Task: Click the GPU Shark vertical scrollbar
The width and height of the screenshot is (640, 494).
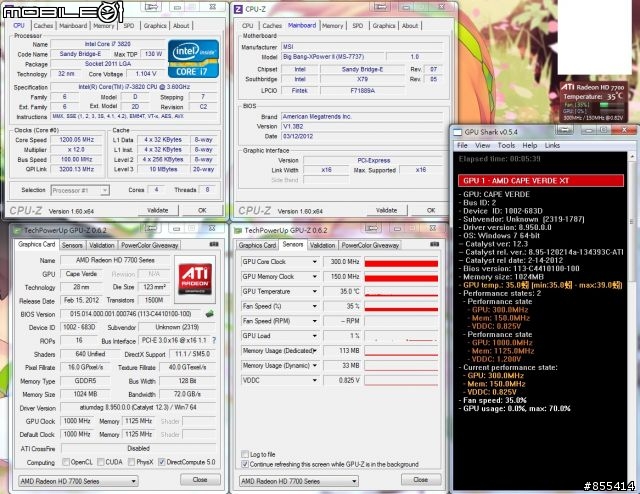Action: click(632, 320)
